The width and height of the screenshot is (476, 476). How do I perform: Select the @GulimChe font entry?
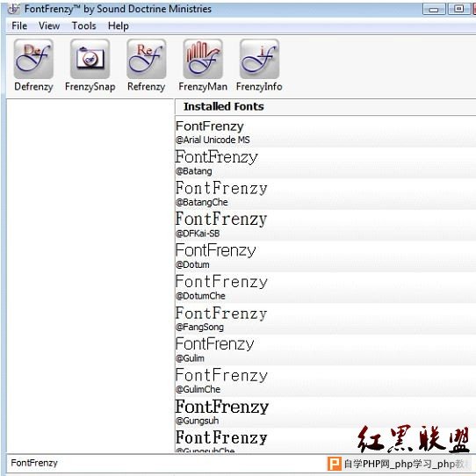pos(326,381)
